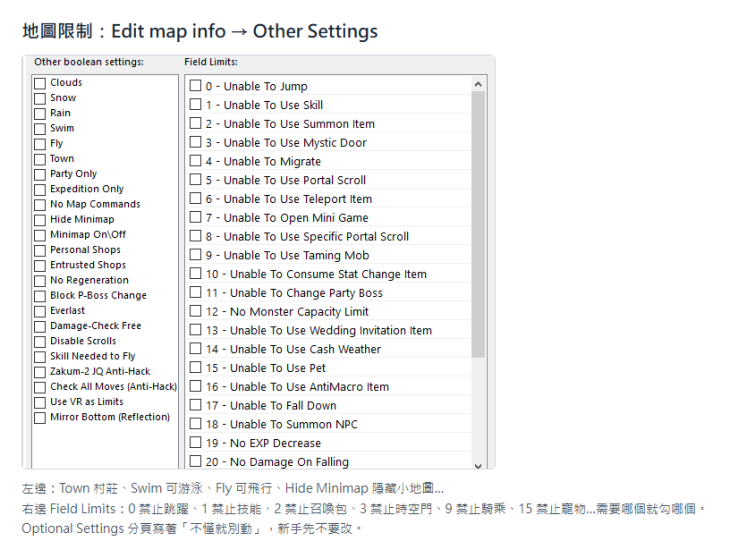This screenshot has width=730, height=558.
Task: Enable Skill Needed to Fly
Action: tap(40, 357)
